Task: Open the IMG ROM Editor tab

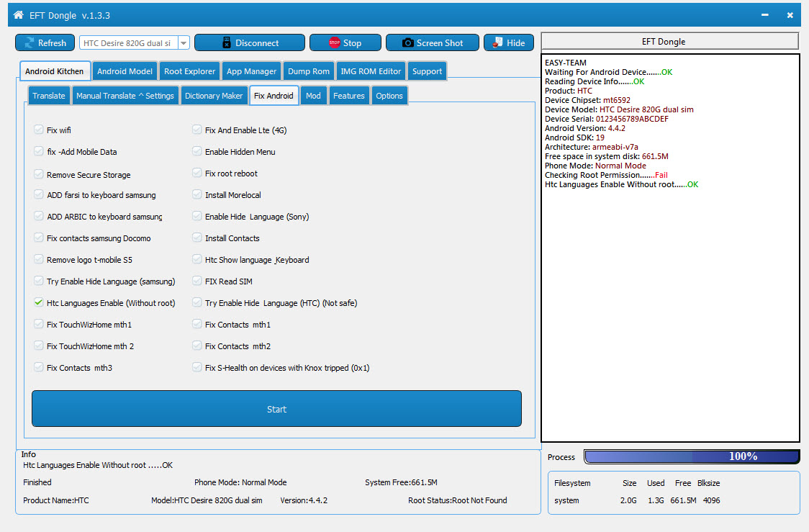Action: (371, 71)
